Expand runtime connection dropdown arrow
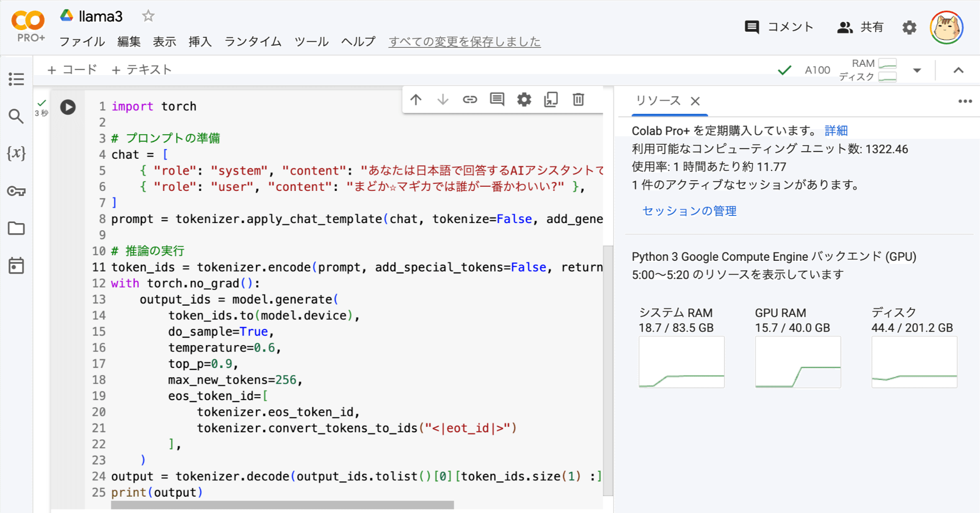 point(917,70)
